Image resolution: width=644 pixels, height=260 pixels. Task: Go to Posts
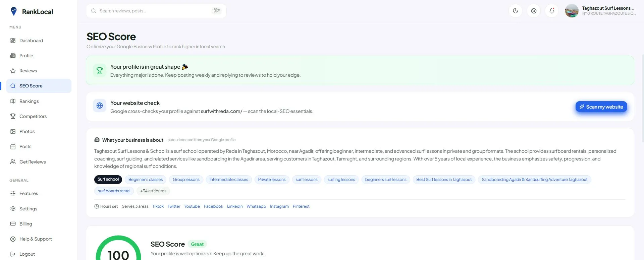point(39,146)
